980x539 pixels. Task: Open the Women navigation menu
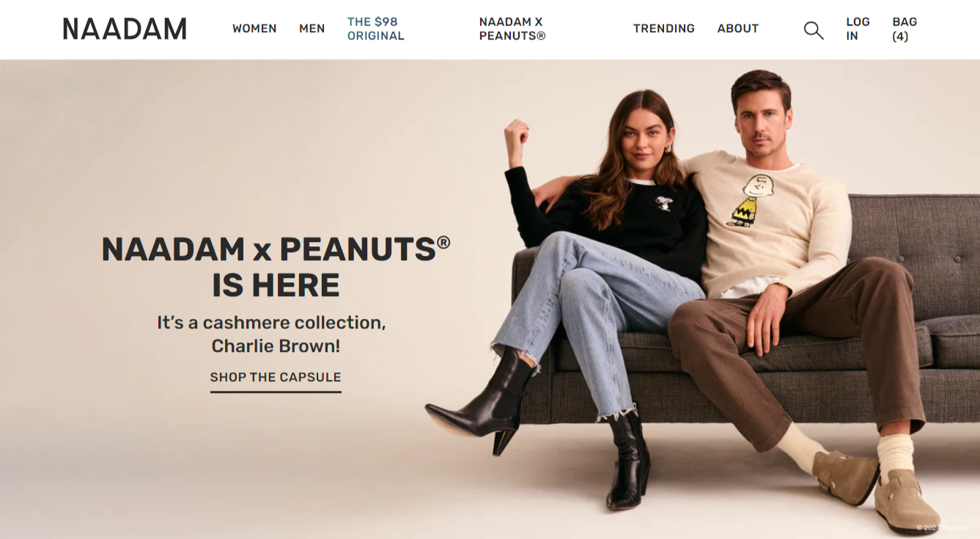tap(254, 29)
